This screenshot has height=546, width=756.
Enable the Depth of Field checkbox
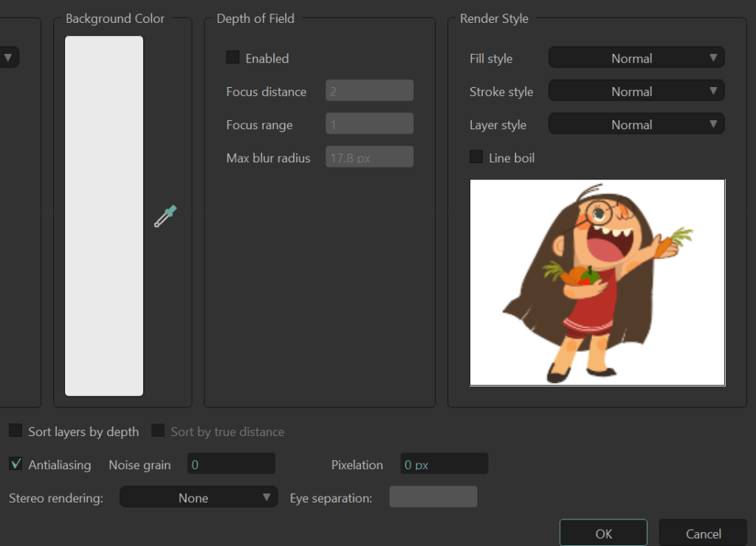[x=233, y=58]
